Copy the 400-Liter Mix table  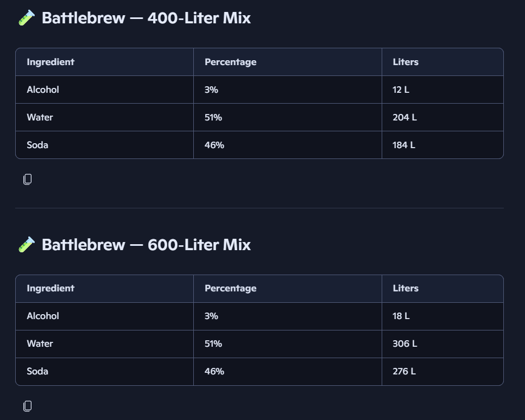pyautogui.click(x=28, y=180)
